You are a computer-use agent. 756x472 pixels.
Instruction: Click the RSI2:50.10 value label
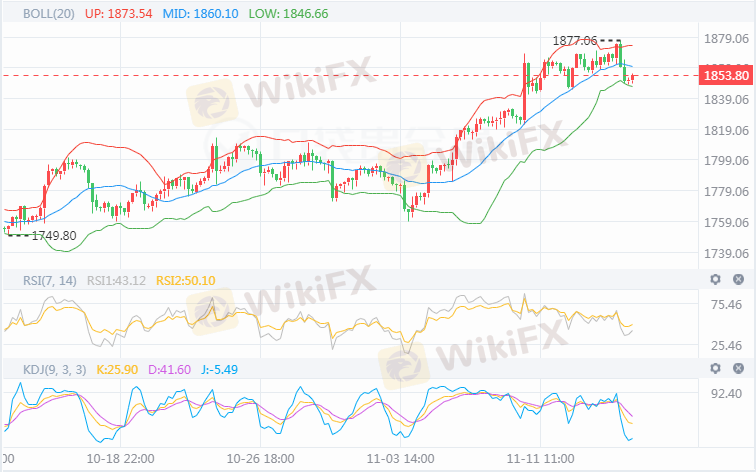click(186, 280)
